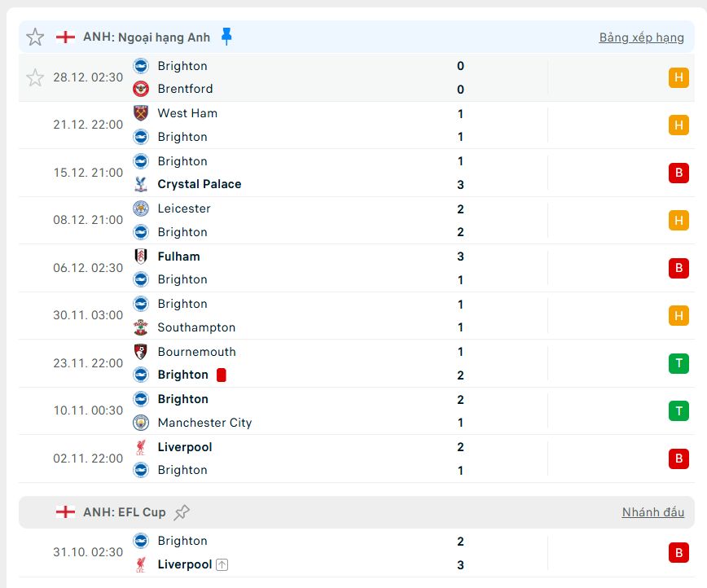Unpin the Ngoại hạng Anh league
The height and width of the screenshot is (588, 707).
(x=226, y=37)
